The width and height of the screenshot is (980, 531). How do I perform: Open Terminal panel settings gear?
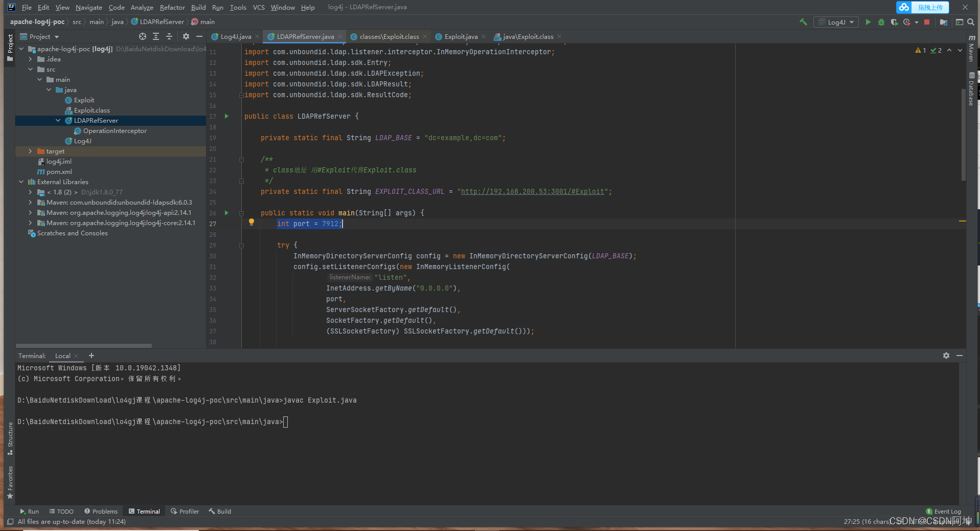[x=946, y=356]
